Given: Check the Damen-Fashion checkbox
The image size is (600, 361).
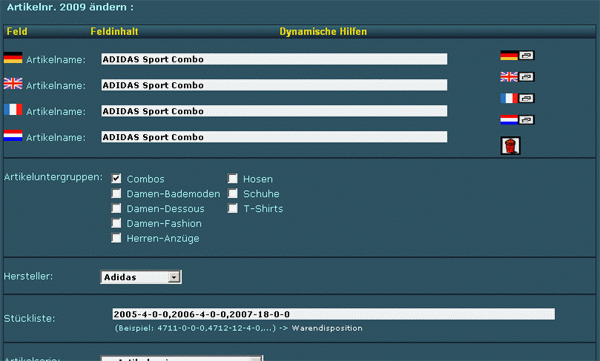Looking at the screenshot, I should point(116,223).
